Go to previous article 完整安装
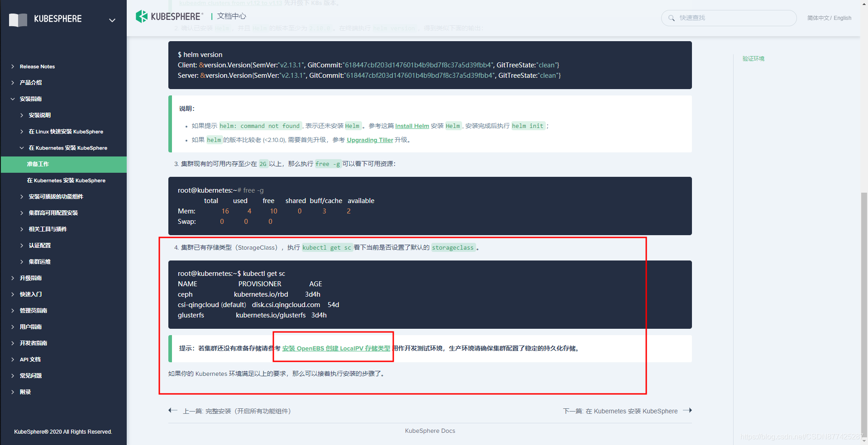868x445 pixels. (x=237, y=411)
